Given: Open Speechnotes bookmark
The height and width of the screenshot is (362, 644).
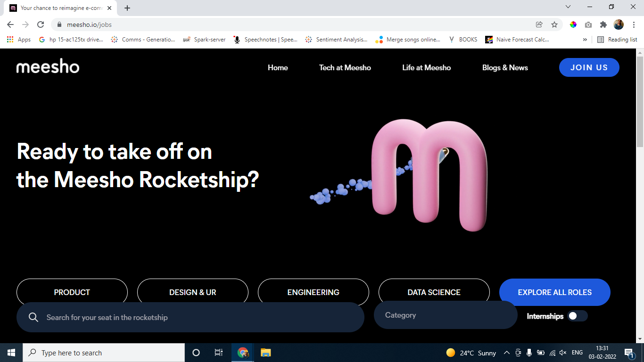Looking at the screenshot, I should (x=266, y=40).
